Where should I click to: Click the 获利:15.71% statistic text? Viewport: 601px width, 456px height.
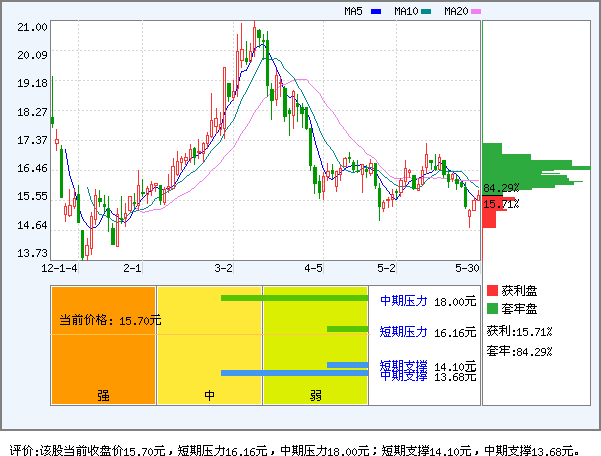(519, 331)
